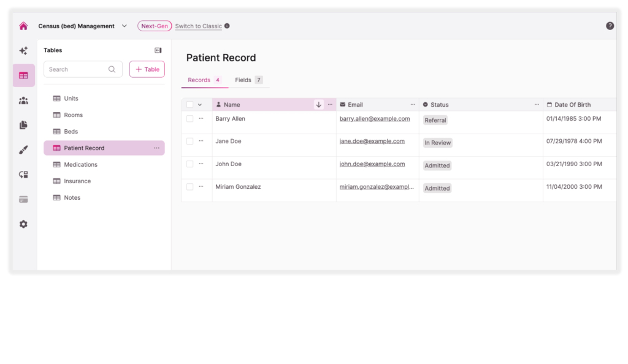628x364 pixels.
Task: Click the + Table button
Action: coord(147,69)
